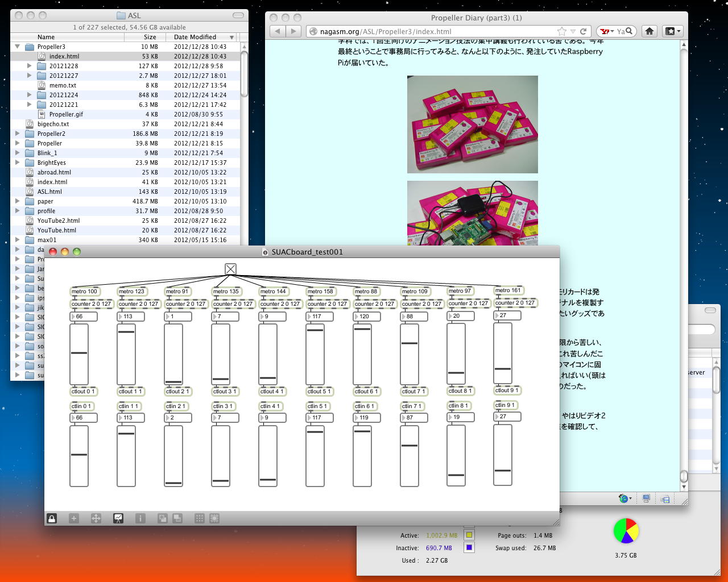Reload the page with refresh icon
The image size is (728, 582).
click(584, 31)
